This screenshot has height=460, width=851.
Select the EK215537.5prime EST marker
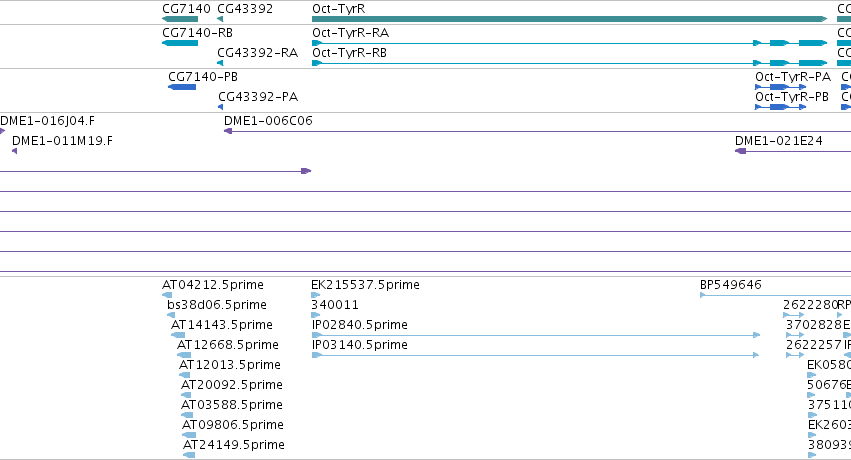[x=316, y=295]
